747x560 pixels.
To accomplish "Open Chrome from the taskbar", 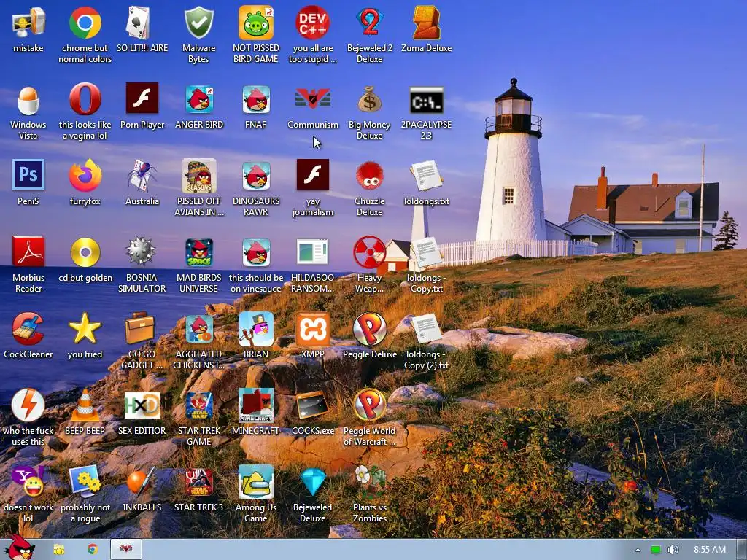I will tap(93, 550).
